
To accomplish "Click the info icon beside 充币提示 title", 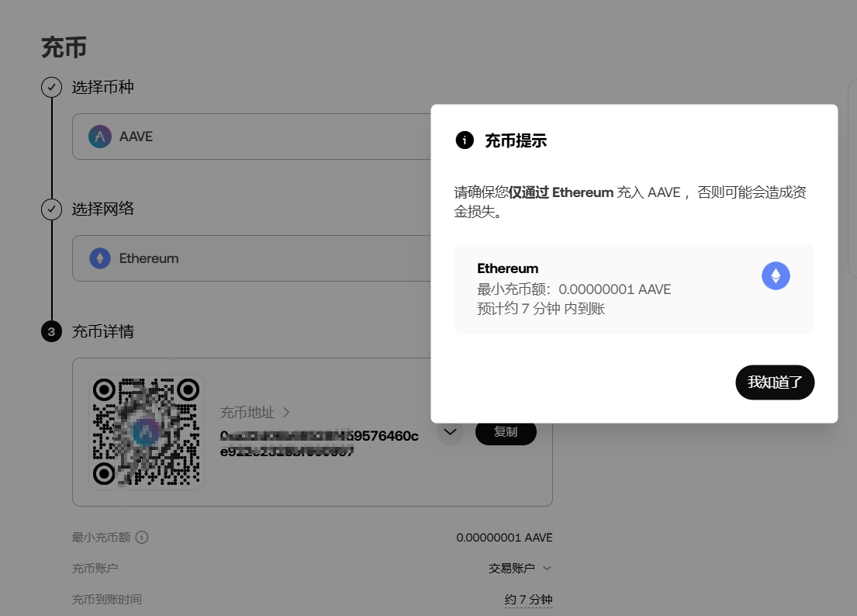I will pos(464,140).
